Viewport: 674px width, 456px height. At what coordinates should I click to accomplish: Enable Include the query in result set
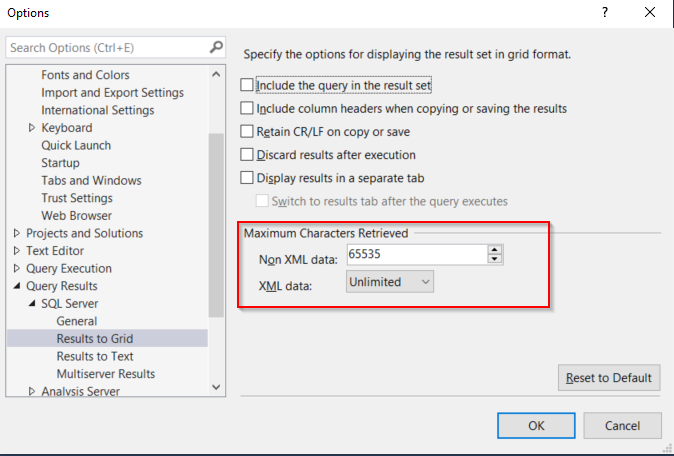tap(247, 85)
